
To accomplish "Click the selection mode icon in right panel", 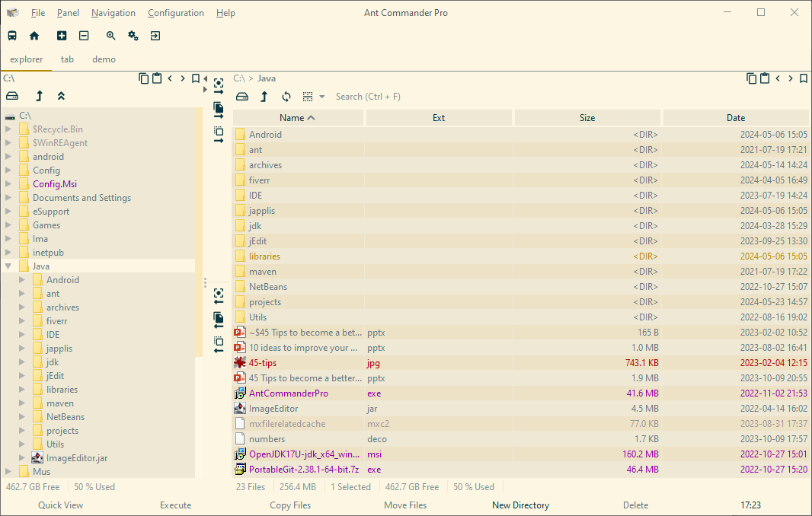I will coord(308,97).
